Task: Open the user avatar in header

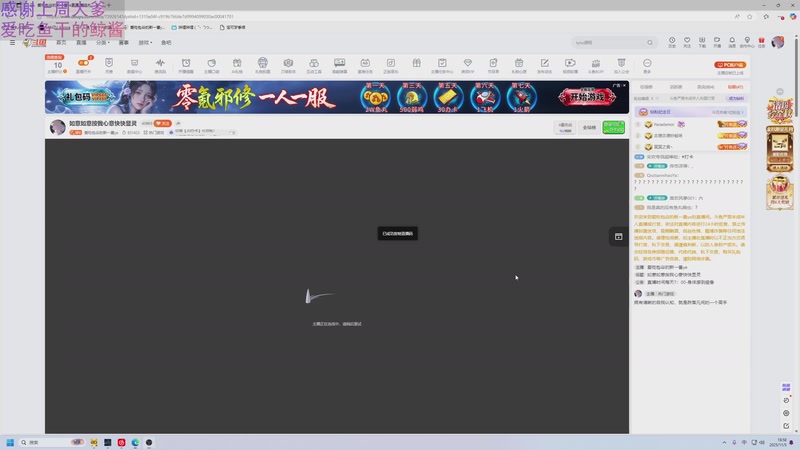Action: 778,42
